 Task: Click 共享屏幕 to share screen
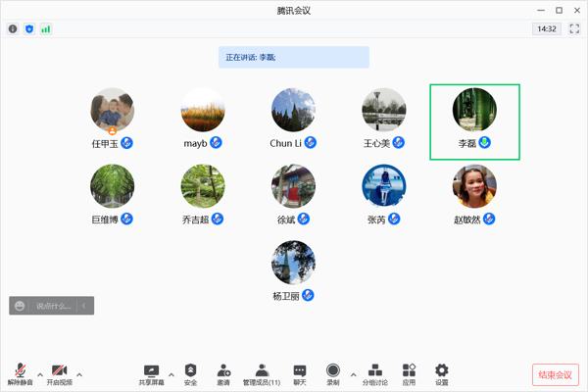tap(151, 373)
